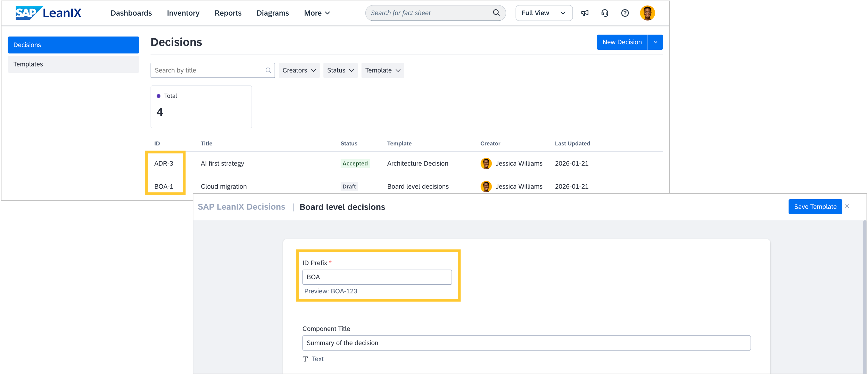Click the New Decision button
Viewport: 868px width, 375px height.
pyautogui.click(x=622, y=42)
